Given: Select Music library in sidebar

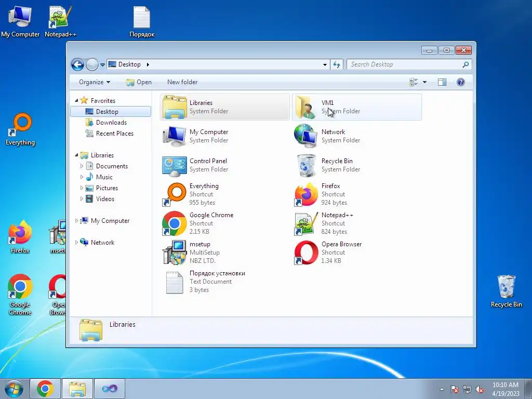Looking at the screenshot, I should point(104,177).
